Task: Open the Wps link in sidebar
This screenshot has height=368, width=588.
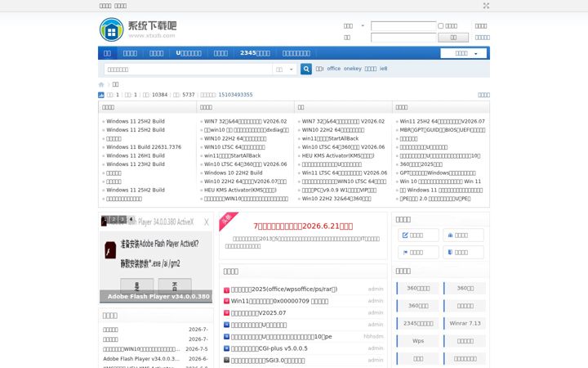Action: tap(418, 341)
